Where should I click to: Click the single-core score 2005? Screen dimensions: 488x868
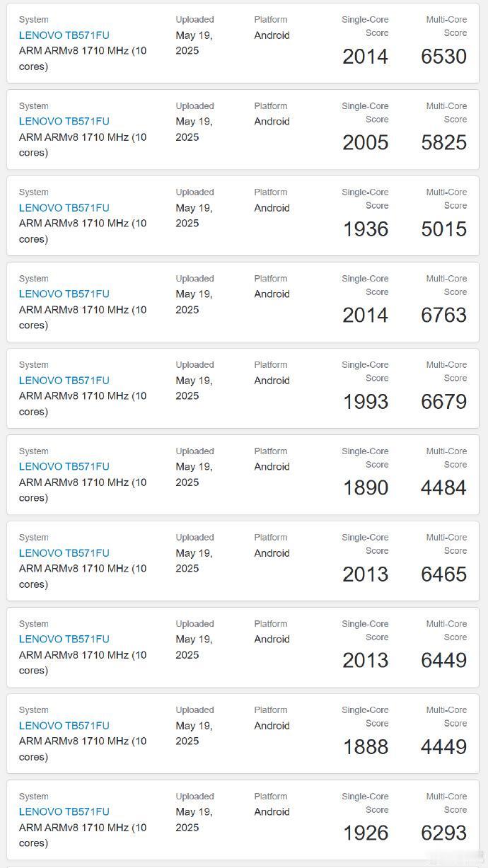point(366,143)
